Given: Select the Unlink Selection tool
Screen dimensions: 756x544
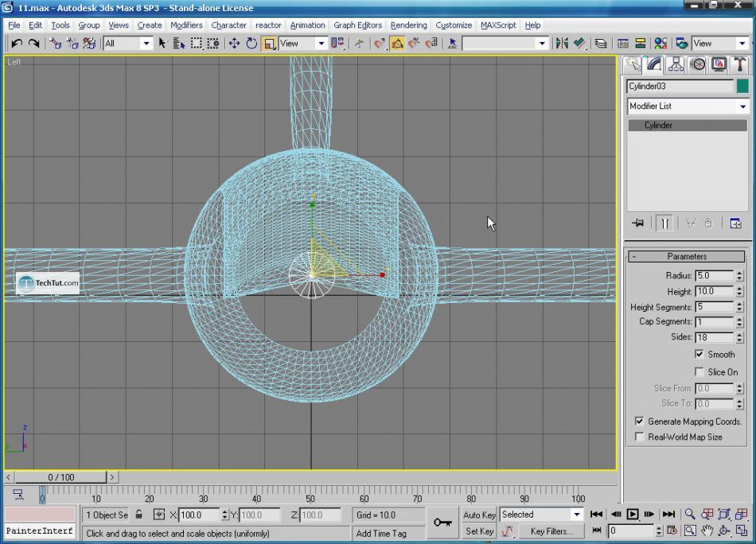Looking at the screenshot, I should point(72,44).
